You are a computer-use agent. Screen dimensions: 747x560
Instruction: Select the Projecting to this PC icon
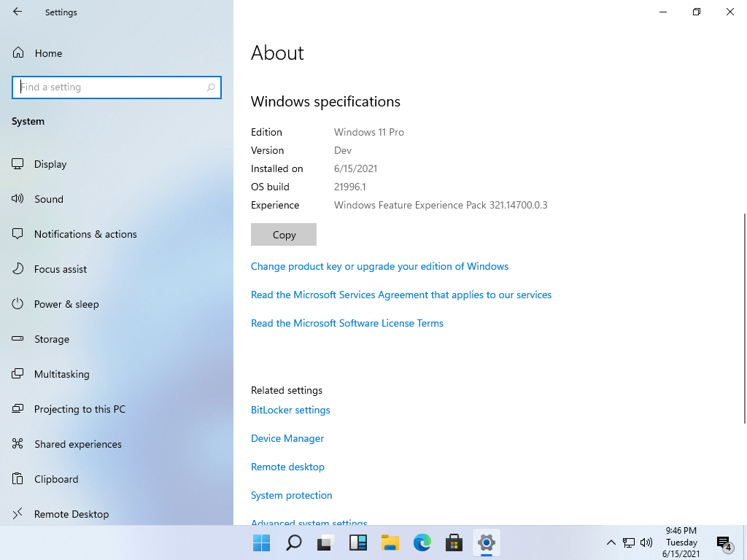pyautogui.click(x=17, y=409)
